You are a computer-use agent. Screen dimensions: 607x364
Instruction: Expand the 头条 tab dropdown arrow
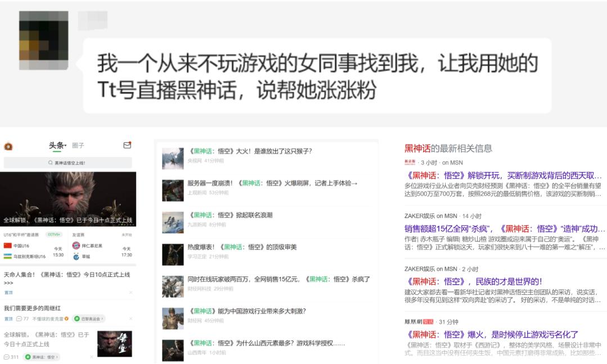point(65,145)
